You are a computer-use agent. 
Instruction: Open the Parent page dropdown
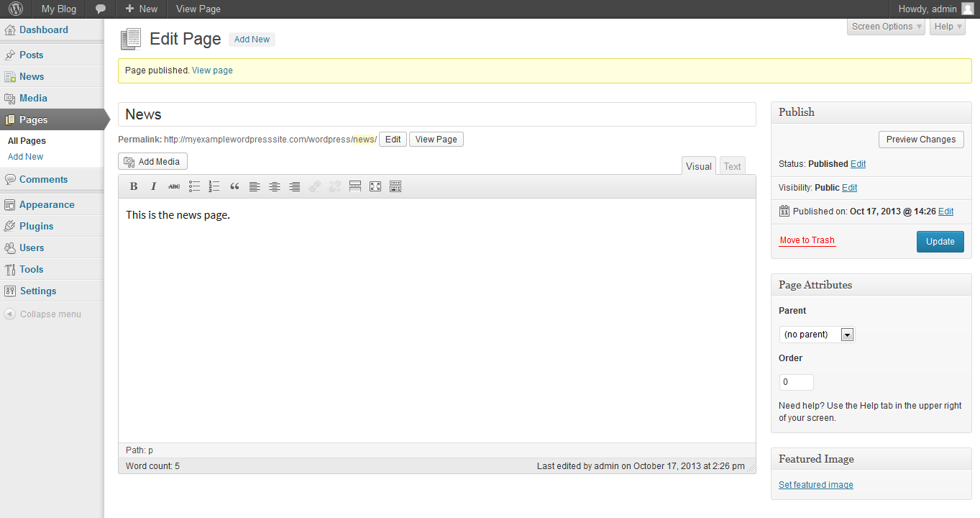[x=817, y=335]
